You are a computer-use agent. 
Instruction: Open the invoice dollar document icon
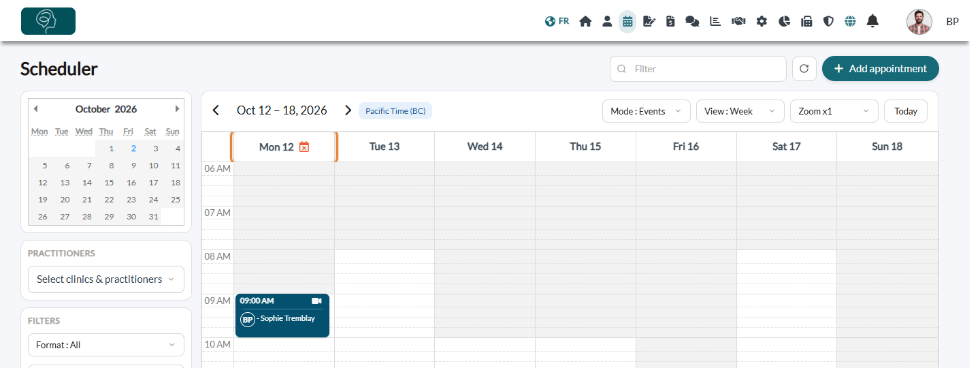pos(670,21)
